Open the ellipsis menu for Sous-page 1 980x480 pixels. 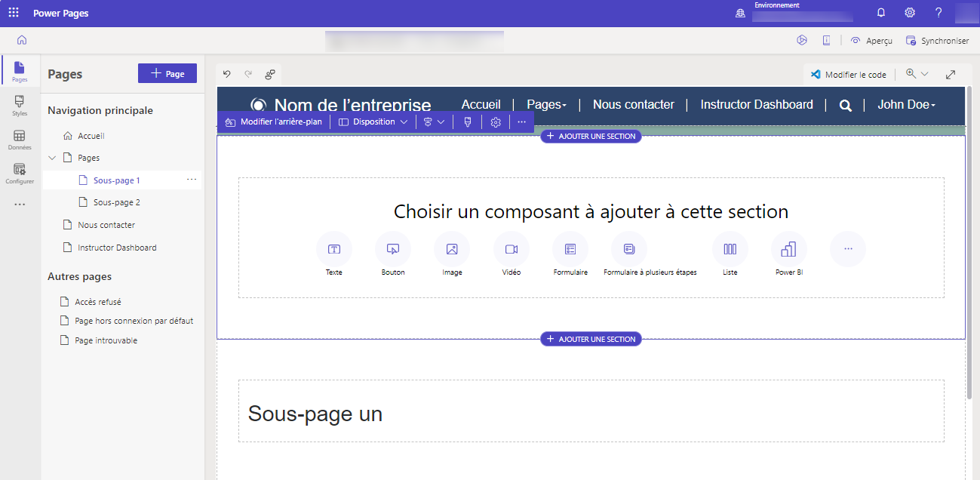191,180
